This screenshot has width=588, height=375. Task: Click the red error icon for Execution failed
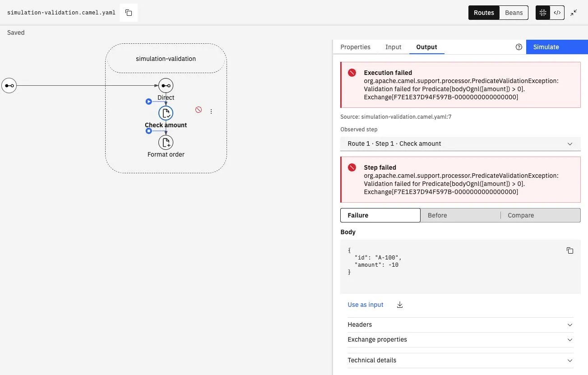point(352,73)
